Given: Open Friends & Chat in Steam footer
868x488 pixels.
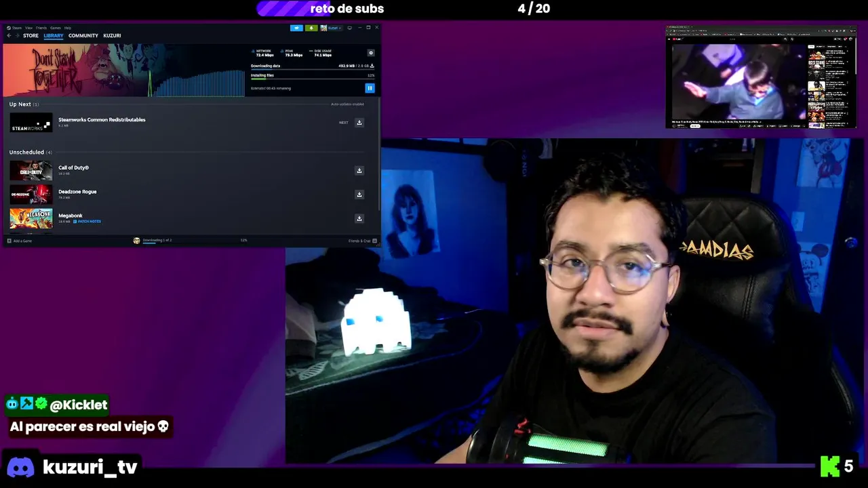Looking at the screenshot, I should coord(361,241).
